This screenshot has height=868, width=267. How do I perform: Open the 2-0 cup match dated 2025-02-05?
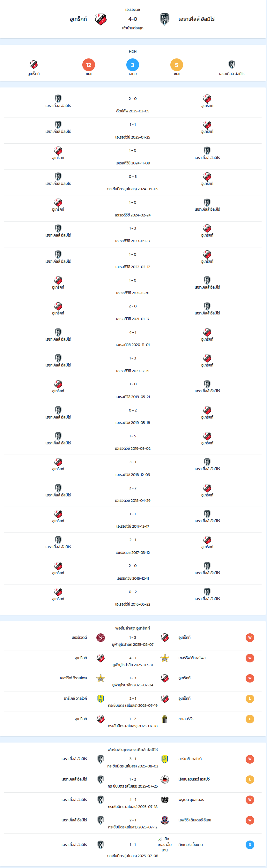coord(133,104)
